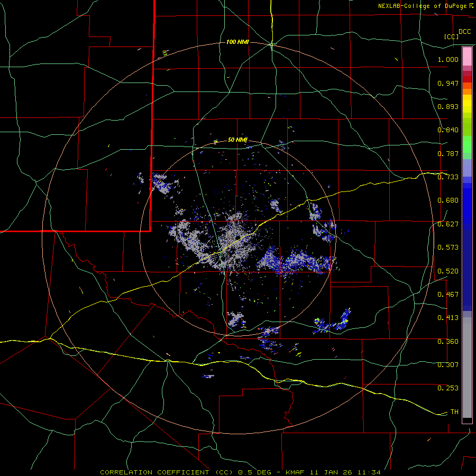Screen dimensions: 476x476
Task: Select the 0.680 scale value
Action: click(448, 200)
